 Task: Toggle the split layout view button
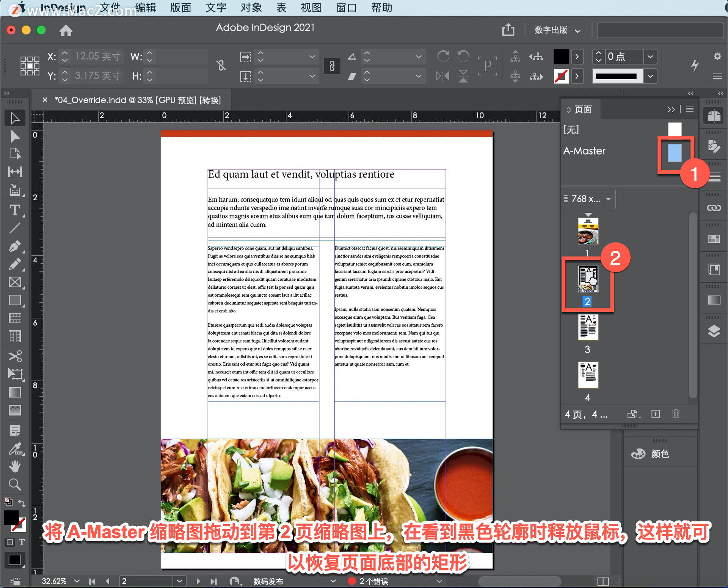pyautogui.click(x=603, y=581)
